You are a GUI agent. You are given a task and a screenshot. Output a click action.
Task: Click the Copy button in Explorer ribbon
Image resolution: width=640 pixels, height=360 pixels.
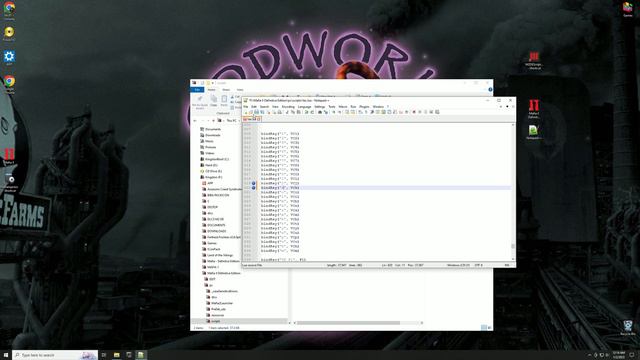(x=213, y=101)
